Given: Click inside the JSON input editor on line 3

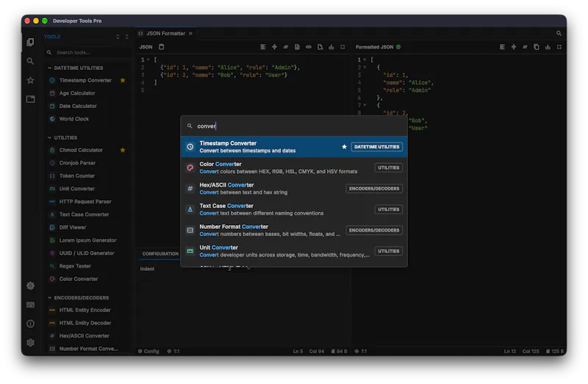Looking at the screenshot, I should coord(223,75).
